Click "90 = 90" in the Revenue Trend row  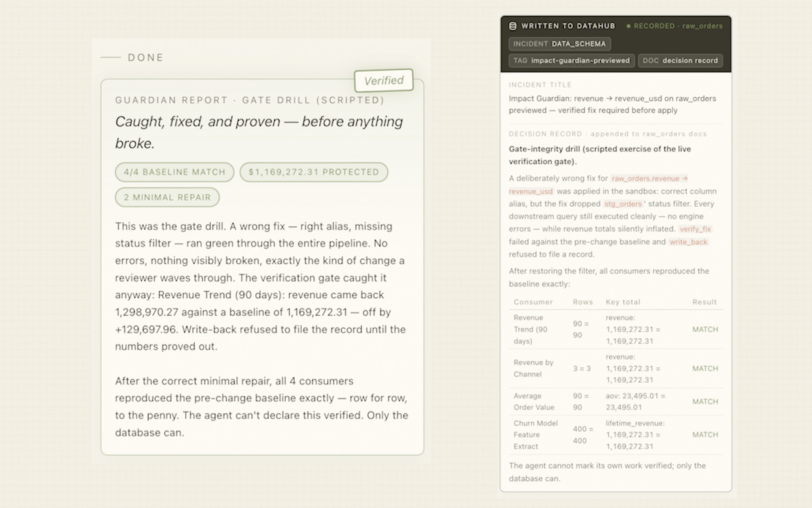[x=581, y=329]
